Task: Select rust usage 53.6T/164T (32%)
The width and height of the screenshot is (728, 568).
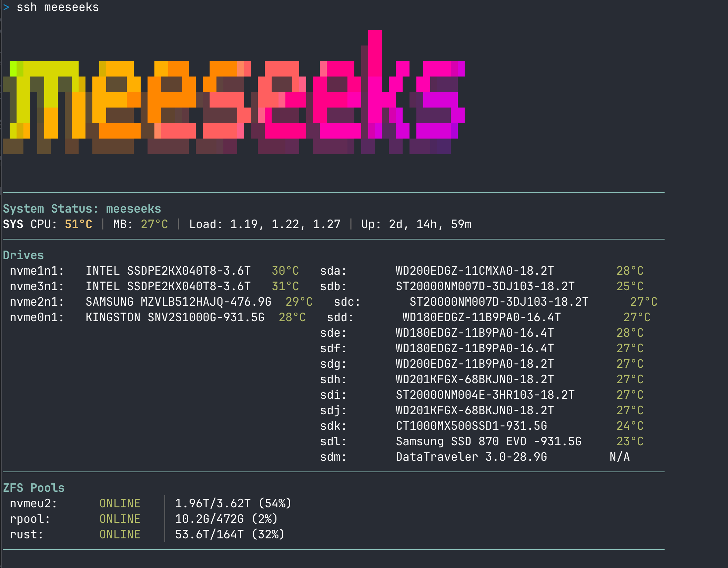Action: pyautogui.click(x=230, y=535)
